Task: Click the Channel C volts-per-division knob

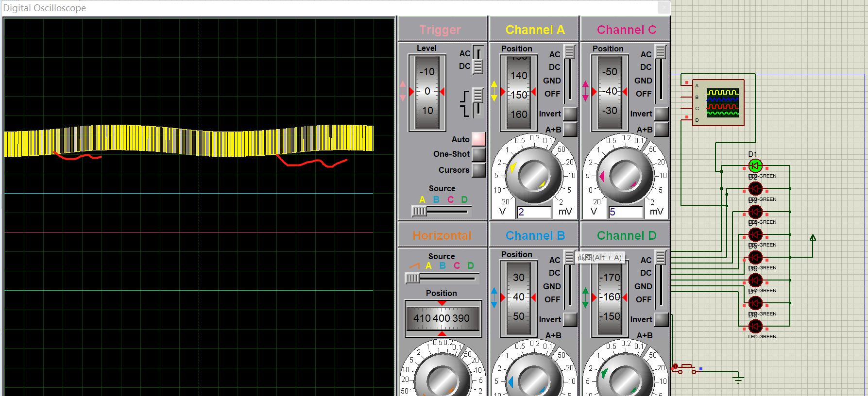Action: coord(625,175)
